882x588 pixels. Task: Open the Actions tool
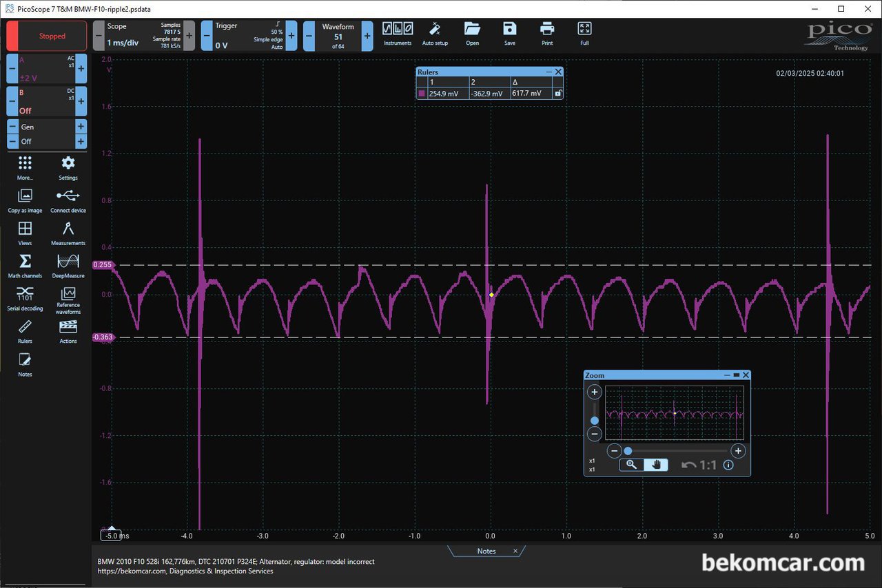[x=68, y=331]
